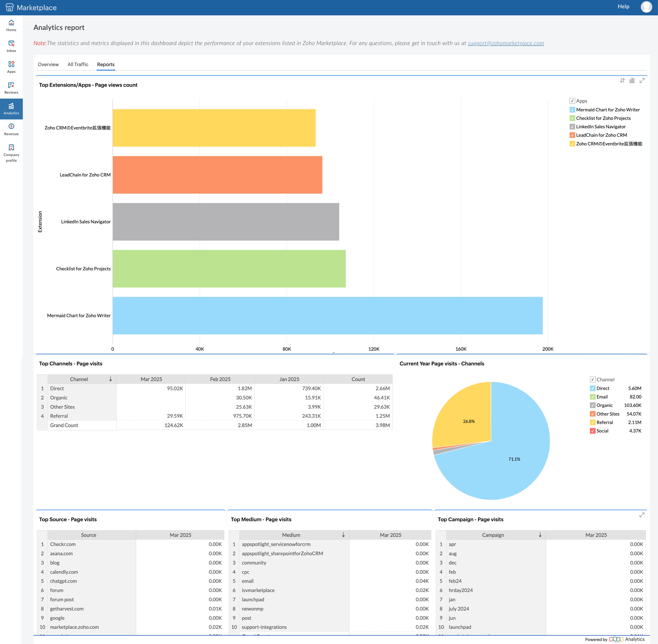Open the Help menu

point(623,6)
